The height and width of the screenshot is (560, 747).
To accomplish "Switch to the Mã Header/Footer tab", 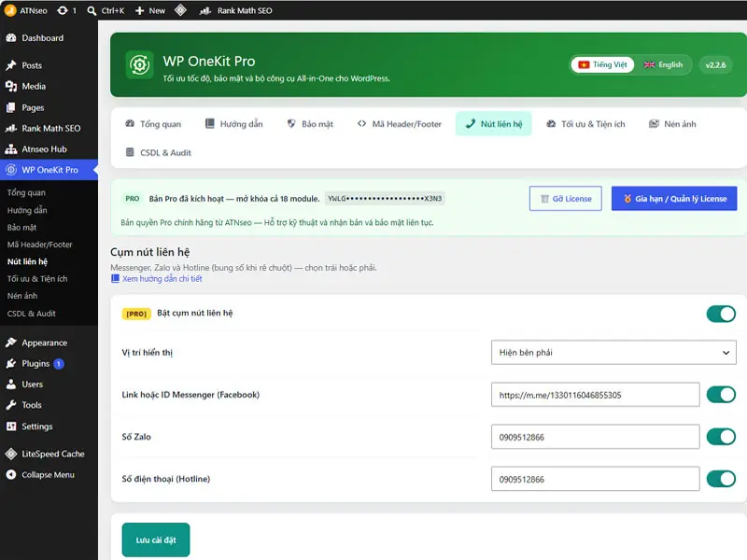I will pyautogui.click(x=400, y=124).
